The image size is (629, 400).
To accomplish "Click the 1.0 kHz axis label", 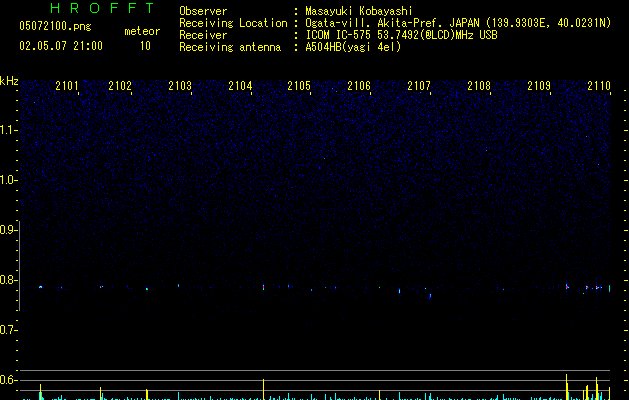I will pyautogui.click(x=8, y=180).
